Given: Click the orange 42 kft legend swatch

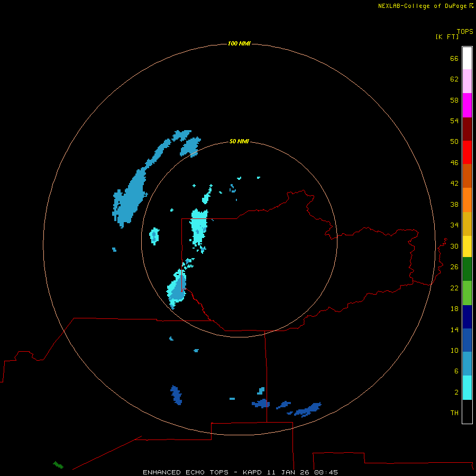Looking at the screenshot, I should 467,200.
